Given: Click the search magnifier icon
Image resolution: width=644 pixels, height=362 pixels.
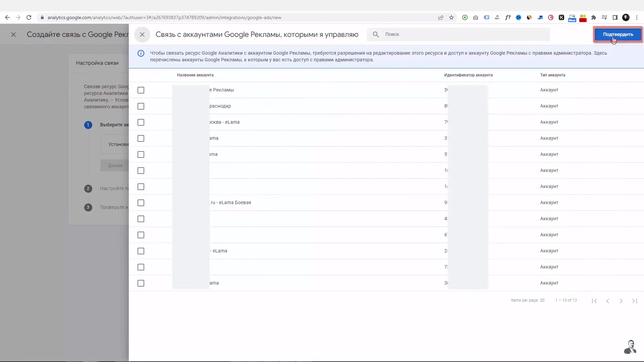Looking at the screenshot, I should 376,34.
